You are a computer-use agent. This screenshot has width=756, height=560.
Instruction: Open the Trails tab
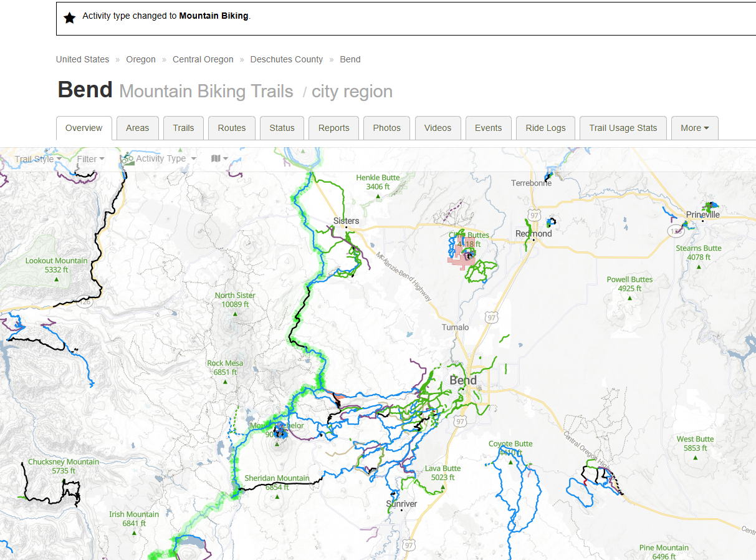pyautogui.click(x=183, y=128)
